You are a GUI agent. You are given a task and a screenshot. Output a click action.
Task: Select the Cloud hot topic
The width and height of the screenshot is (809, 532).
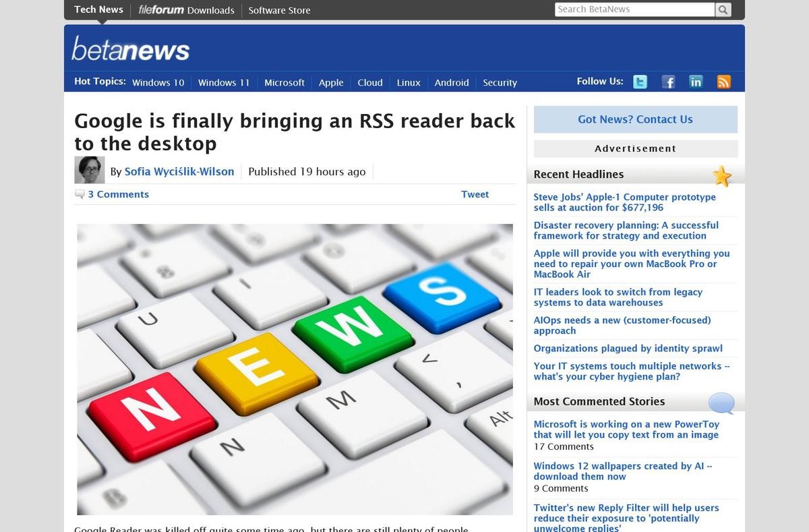tap(370, 82)
